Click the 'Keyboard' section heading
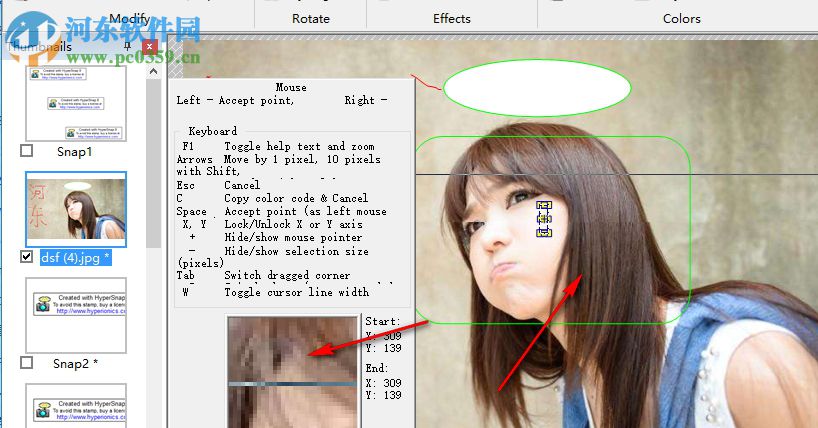The height and width of the screenshot is (428, 818). [x=213, y=131]
